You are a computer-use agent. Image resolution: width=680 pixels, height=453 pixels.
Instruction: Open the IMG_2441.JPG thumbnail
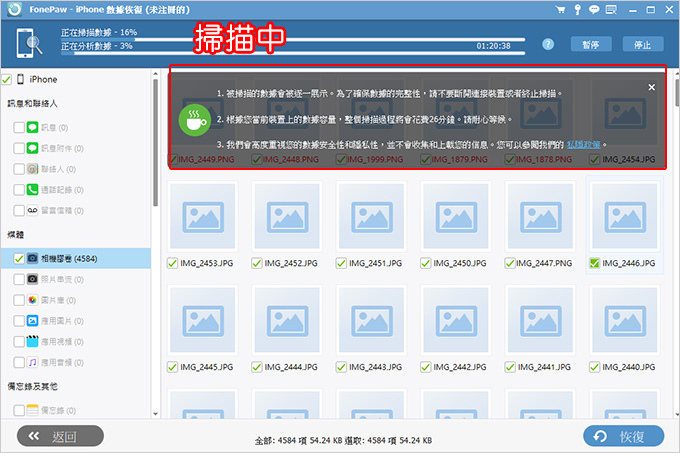(x=541, y=320)
